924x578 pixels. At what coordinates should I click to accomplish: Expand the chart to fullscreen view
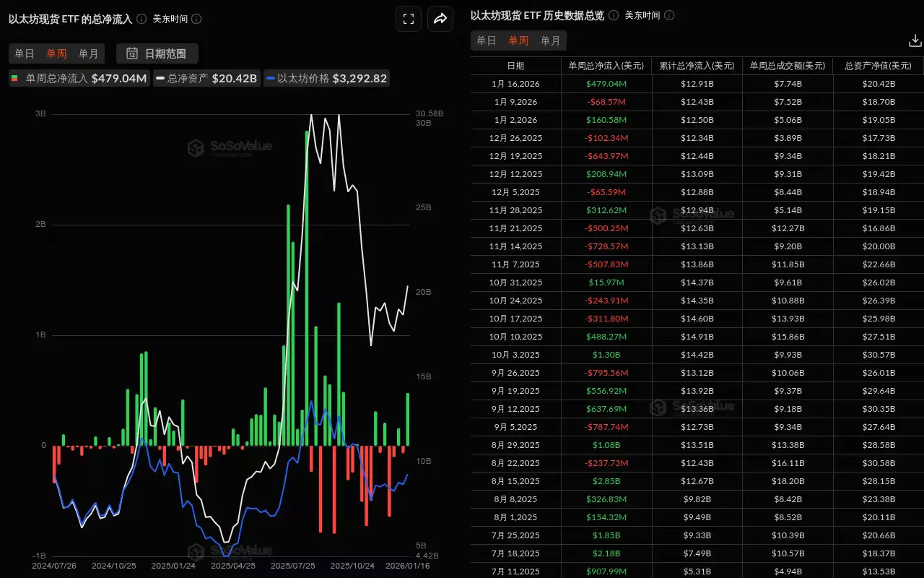tap(409, 19)
